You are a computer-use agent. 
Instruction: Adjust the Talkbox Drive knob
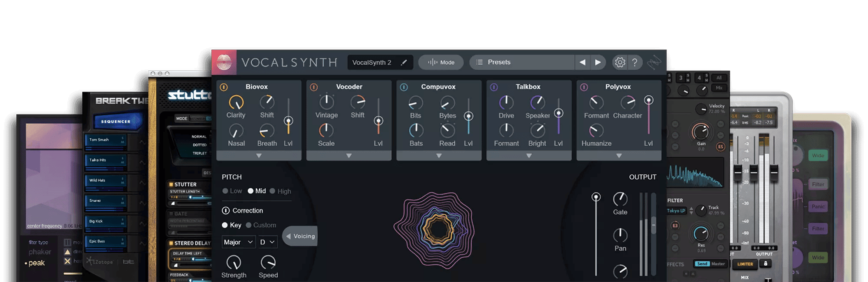(x=506, y=103)
